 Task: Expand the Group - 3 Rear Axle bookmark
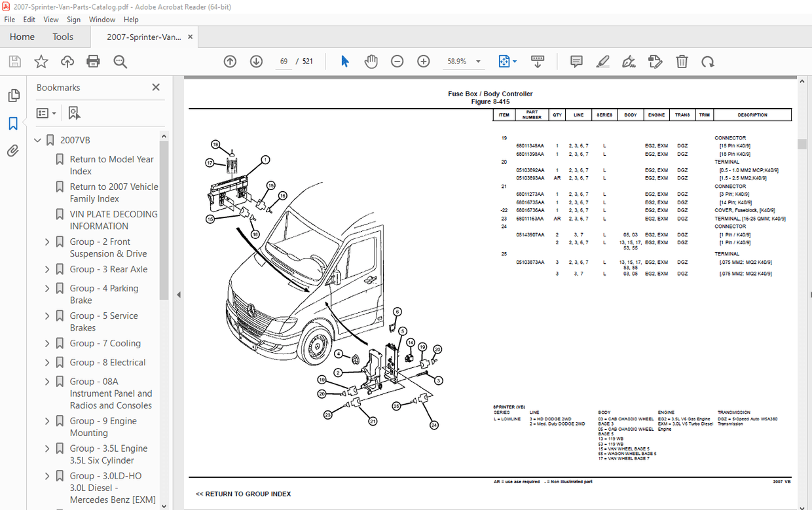coord(46,269)
